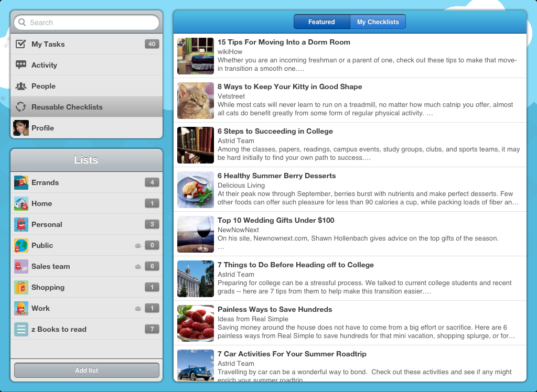This screenshot has width=537, height=392.
Task: Click the "Vetstreet" source text
Action: pyautogui.click(x=231, y=96)
